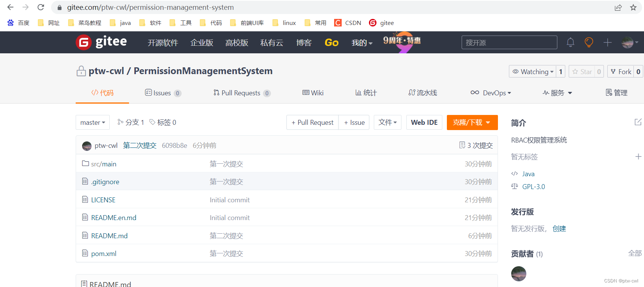Click the Java language link
644x287 pixels.
coord(528,174)
